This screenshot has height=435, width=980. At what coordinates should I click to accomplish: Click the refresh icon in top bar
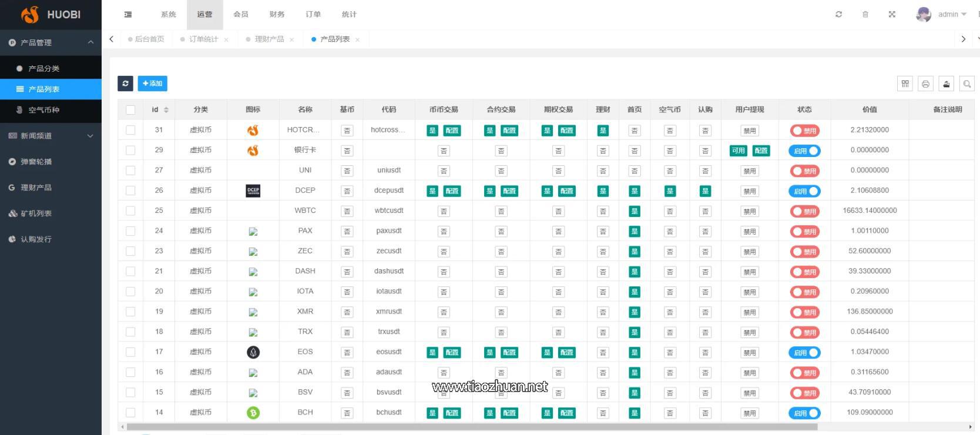(x=838, y=14)
